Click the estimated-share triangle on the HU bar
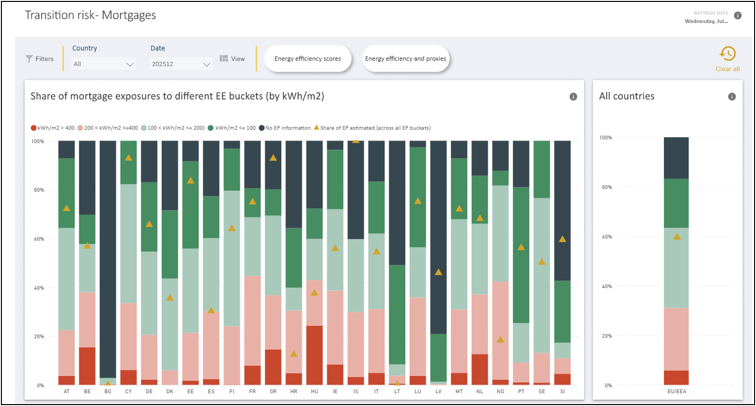Screen dimensions: 756x406 coord(314,293)
